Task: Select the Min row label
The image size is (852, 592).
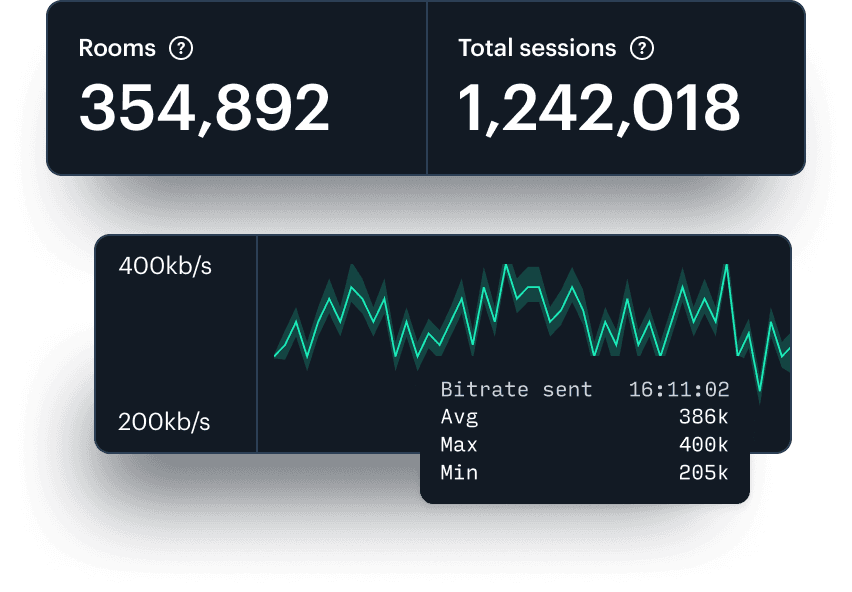Action: pyautogui.click(x=459, y=473)
